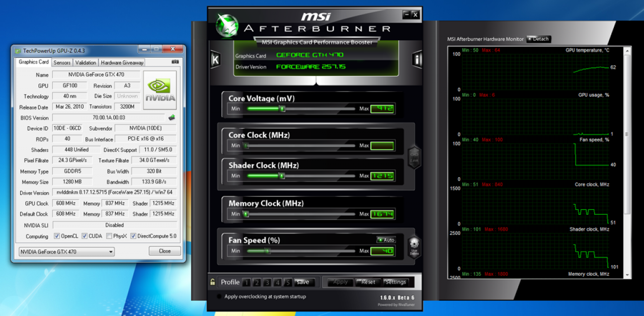
Task: Click the Release Date value Mar 26, 2010
Action: [x=69, y=107]
